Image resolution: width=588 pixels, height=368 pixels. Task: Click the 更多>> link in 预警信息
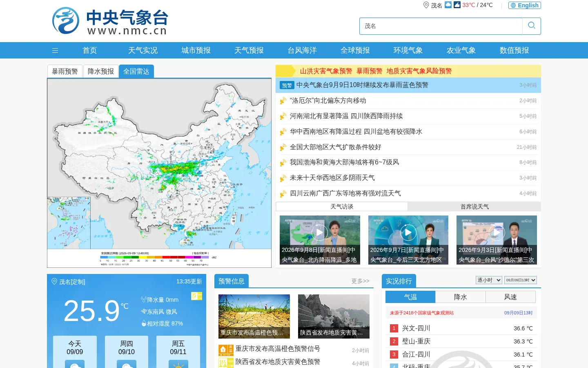361,281
